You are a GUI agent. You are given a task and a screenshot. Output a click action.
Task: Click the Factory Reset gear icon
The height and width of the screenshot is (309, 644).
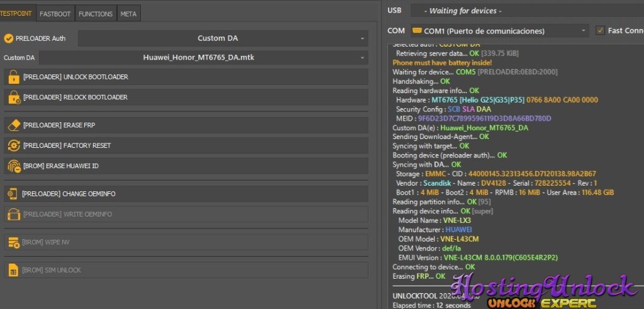pos(13,145)
